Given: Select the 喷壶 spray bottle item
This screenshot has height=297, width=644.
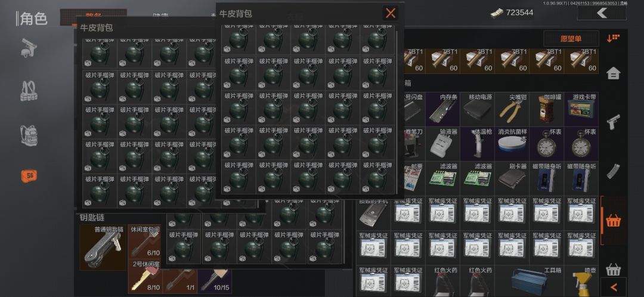Looking at the screenshot, I should click(x=581, y=281).
